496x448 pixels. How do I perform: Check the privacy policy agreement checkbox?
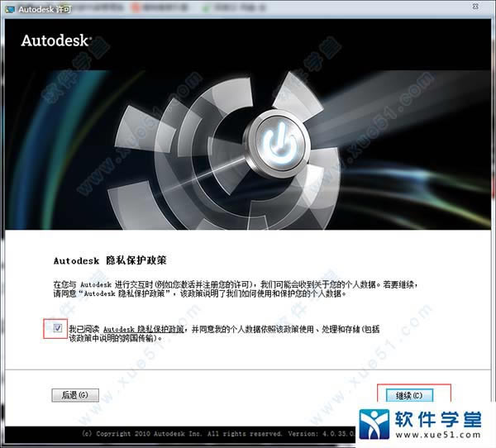point(57,328)
